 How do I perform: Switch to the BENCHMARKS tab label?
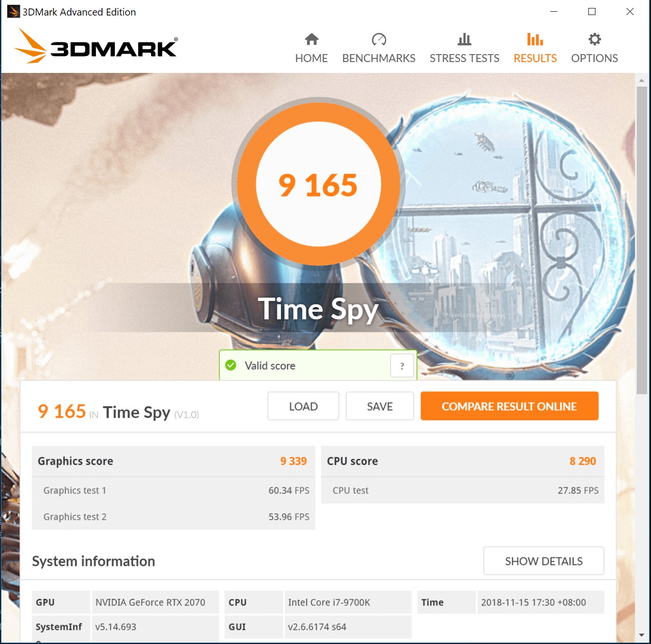tap(378, 58)
